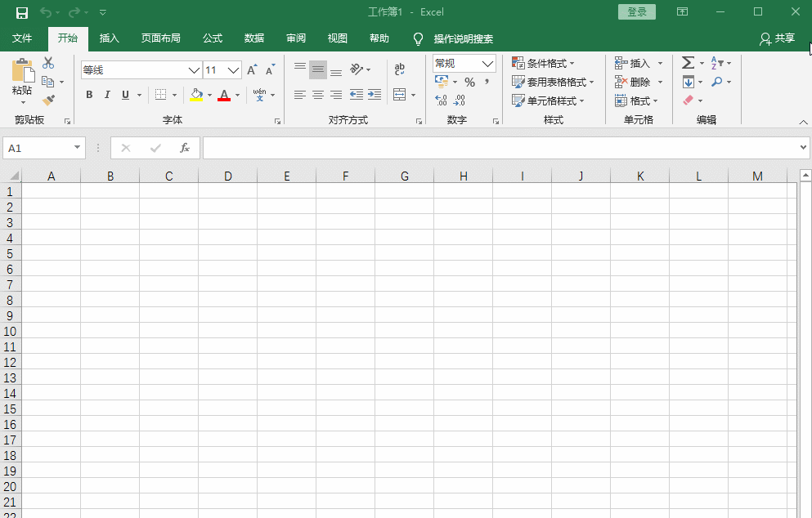Apply percent style with the % icon
Image resolution: width=812 pixels, height=518 pixels.
point(469,82)
